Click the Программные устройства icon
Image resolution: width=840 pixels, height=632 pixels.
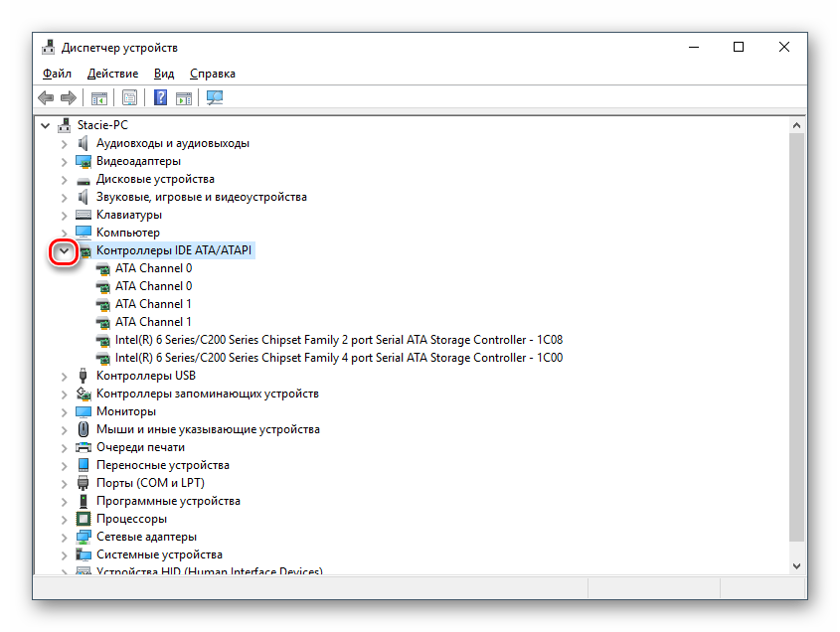[84, 501]
